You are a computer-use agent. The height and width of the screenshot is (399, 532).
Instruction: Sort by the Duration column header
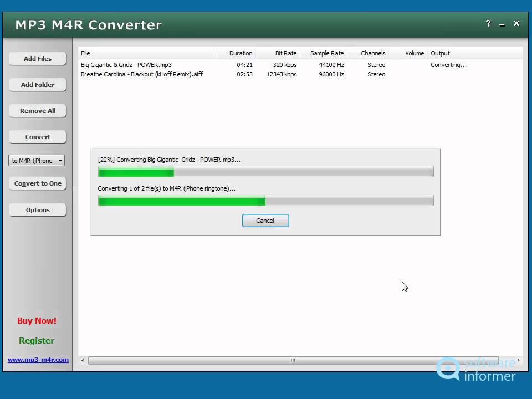coord(237,53)
